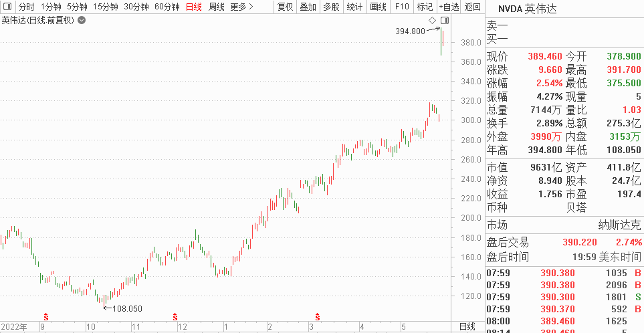Screen dimensions: 644x333
Task: Click the 纳斯达克 market name
Action: pyautogui.click(x=619, y=225)
